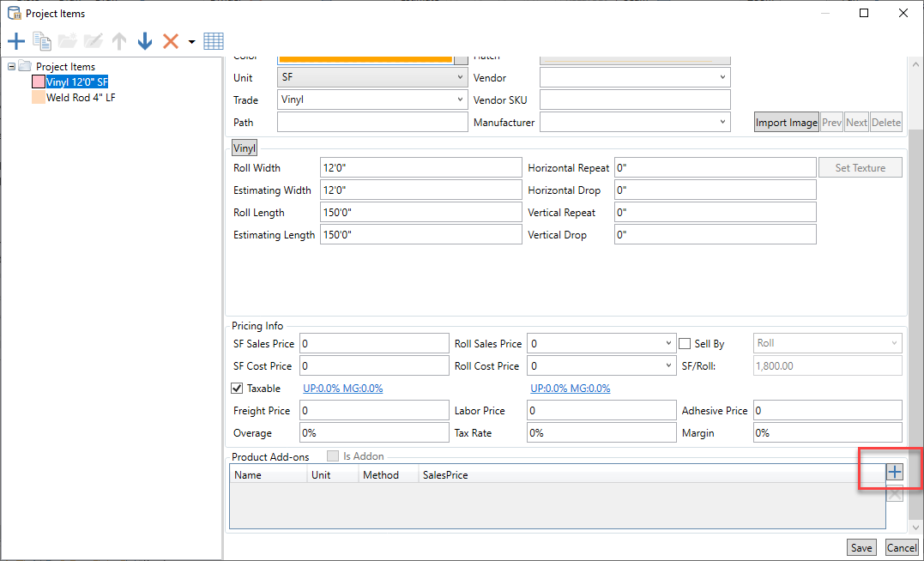Toggle the Is Addon checkbox
This screenshot has height=561, width=924.
[333, 456]
